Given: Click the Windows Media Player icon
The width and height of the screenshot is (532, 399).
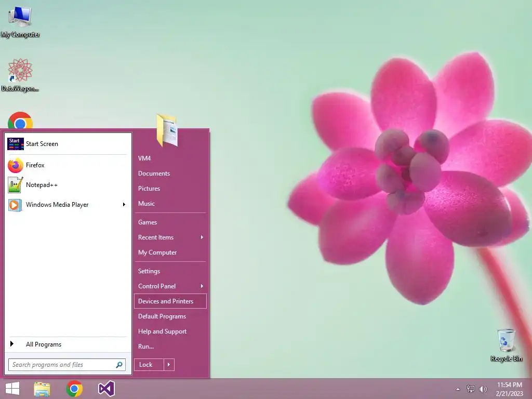Looking at the screenshot, I should 15,205.
